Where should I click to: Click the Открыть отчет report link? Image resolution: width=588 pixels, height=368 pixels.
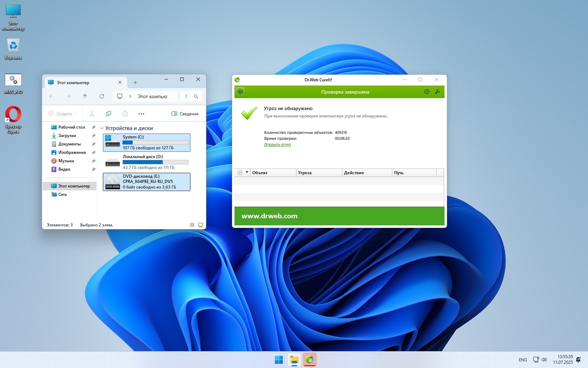pyautogui.click(x=278, y=144)
